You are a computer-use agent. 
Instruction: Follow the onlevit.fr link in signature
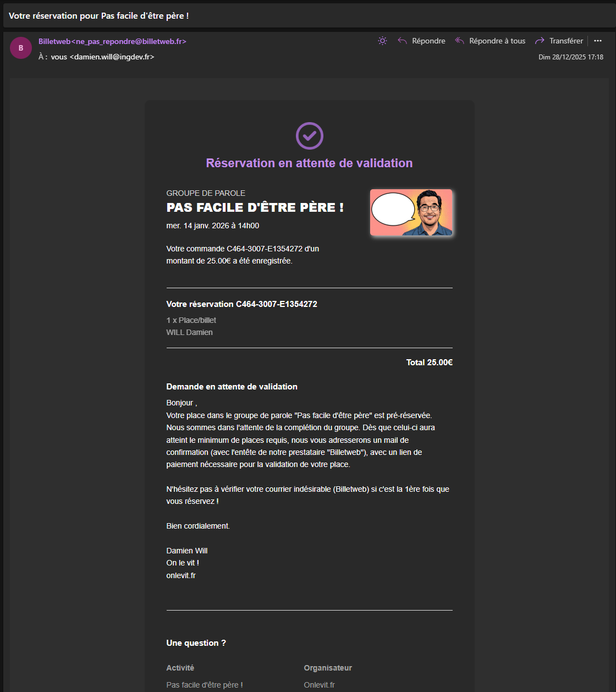[181, 575]
